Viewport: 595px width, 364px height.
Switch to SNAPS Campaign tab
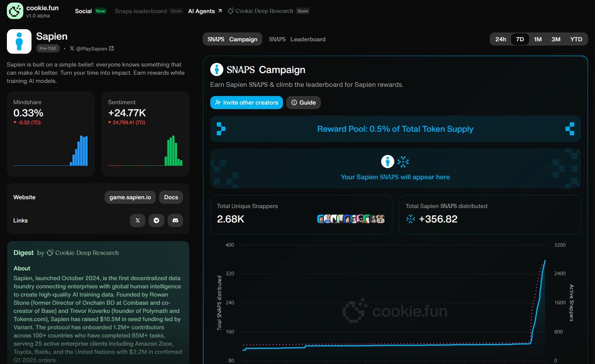(233, 39)
